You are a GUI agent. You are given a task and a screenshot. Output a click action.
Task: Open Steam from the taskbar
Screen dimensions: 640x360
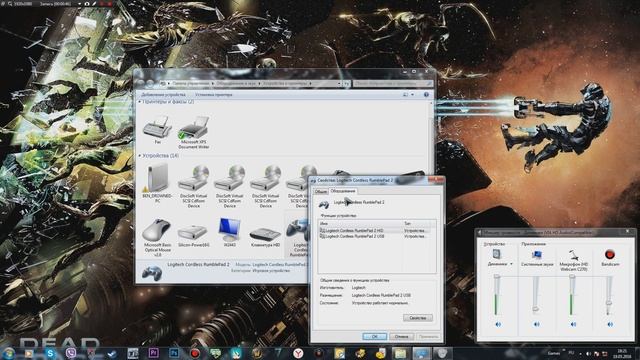[x=112, y=353]
